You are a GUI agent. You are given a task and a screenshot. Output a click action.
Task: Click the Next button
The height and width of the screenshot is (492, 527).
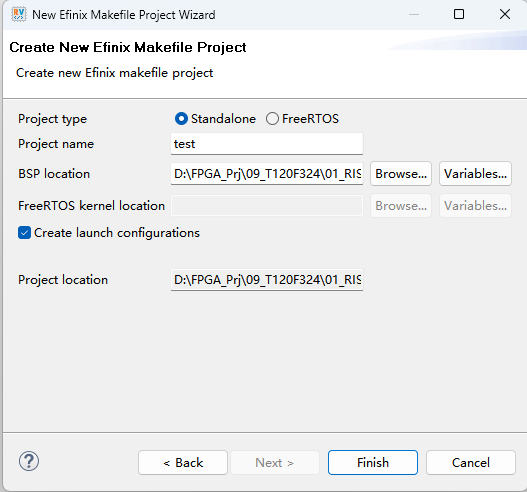pos(275,463)
